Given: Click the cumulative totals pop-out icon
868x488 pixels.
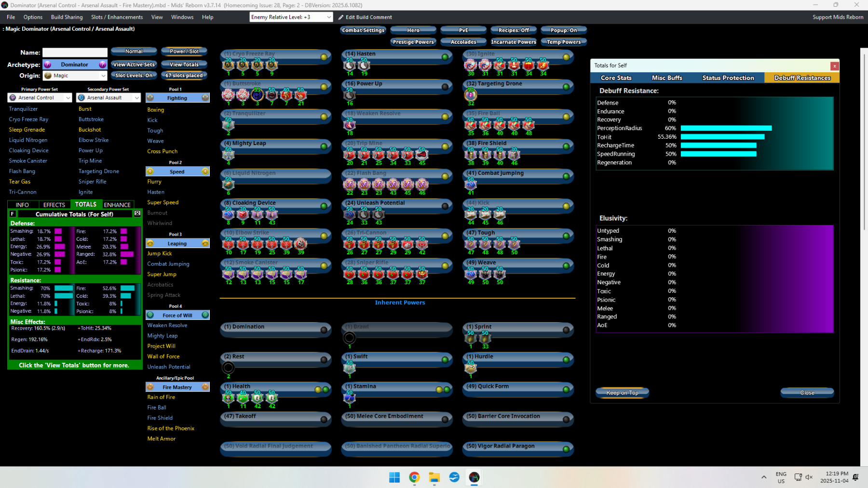Looking at the screenshot, I should [137, 213].
